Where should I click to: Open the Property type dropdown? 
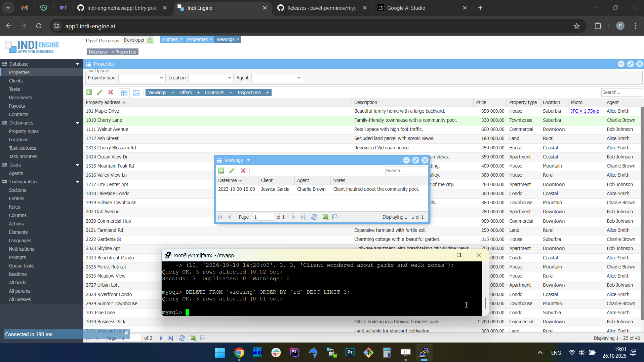[x=161, y=78]
